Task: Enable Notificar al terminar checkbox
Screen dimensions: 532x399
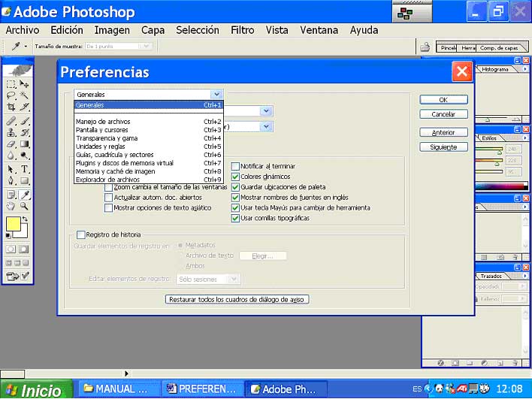Action: pos(235,166)
